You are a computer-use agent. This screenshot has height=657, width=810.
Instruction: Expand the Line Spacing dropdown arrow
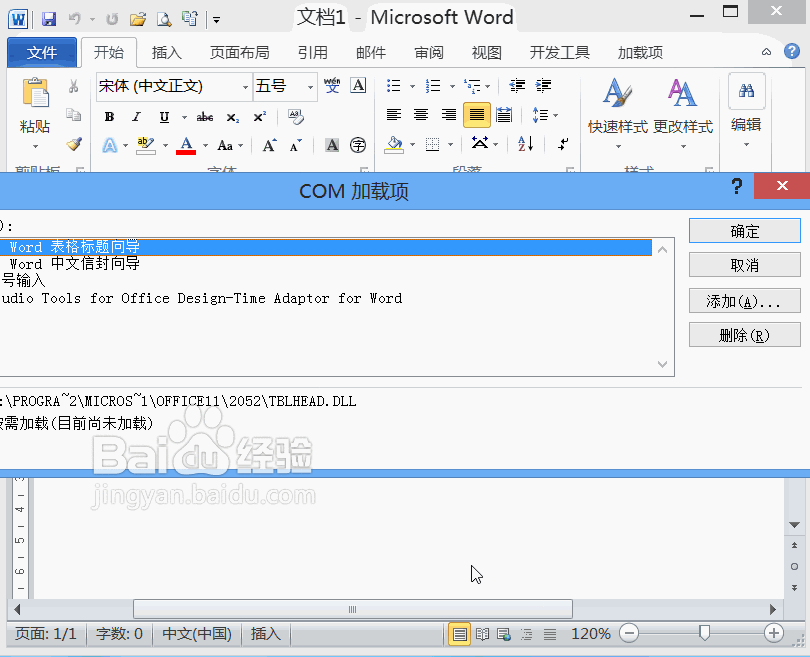(556, 115)
